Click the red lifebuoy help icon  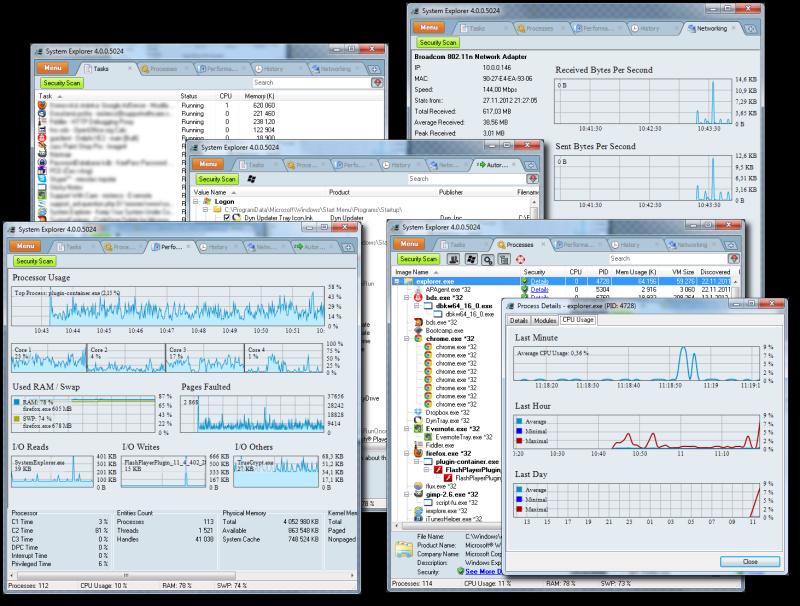click(520, 259)
